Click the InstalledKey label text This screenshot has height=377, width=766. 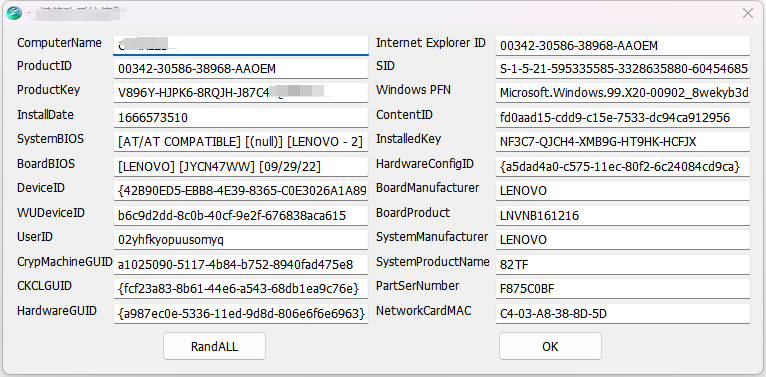pyautogui.click(x=408, y=139)
